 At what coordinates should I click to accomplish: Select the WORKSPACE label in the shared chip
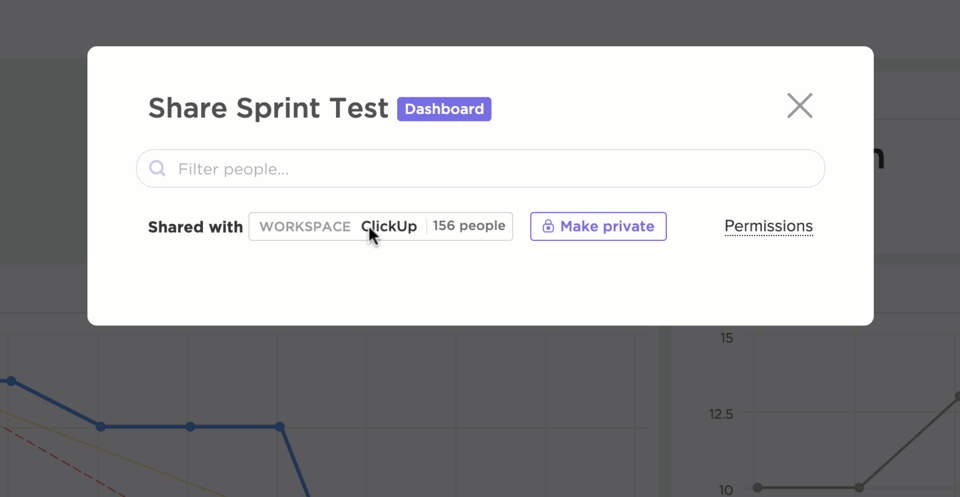pos(305,227)
